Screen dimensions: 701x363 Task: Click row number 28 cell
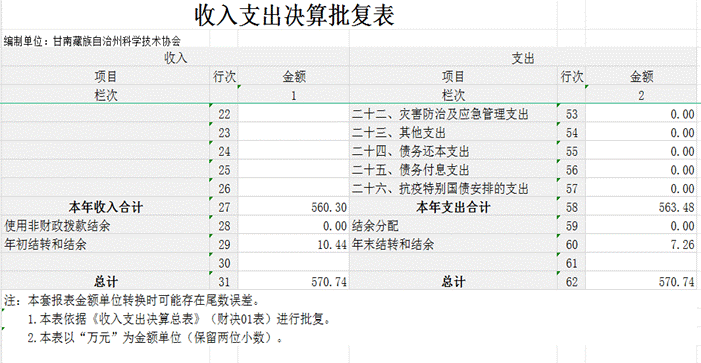click(224, 226)
